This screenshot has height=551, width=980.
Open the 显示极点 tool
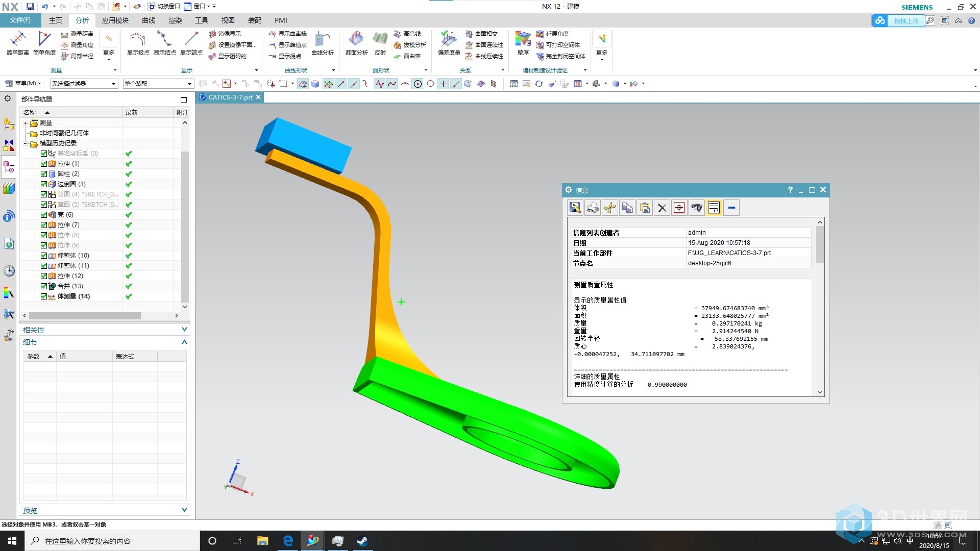[x=138, y=43]
